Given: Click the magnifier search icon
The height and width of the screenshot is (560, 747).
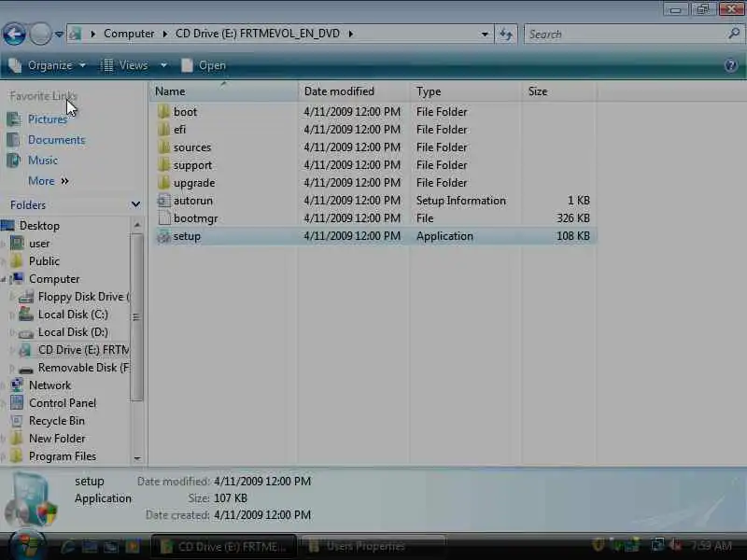Looking at the screenshot, I should tap(734, 34).
